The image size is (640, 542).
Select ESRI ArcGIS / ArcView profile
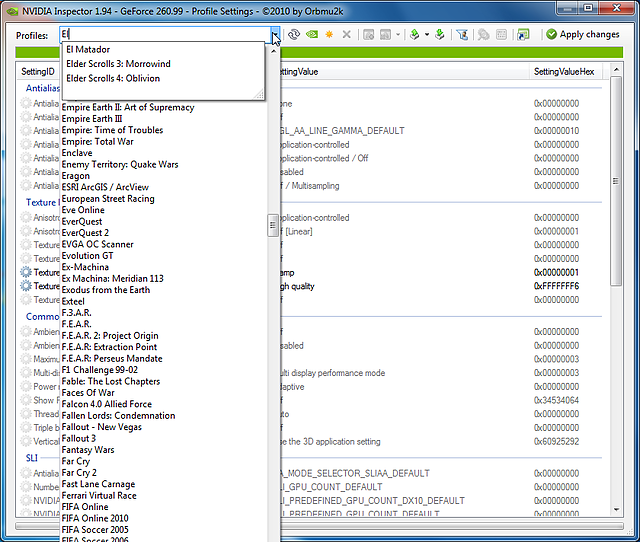point(105,187)
